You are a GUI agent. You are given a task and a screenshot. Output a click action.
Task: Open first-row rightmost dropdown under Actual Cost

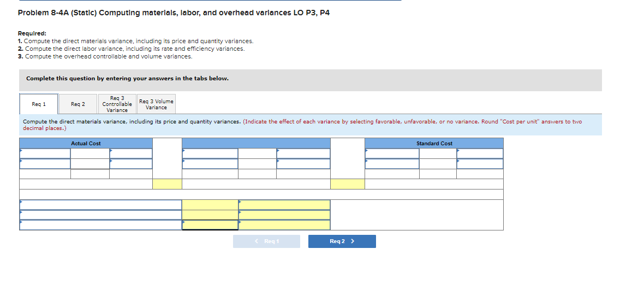[x=131, y=153]
